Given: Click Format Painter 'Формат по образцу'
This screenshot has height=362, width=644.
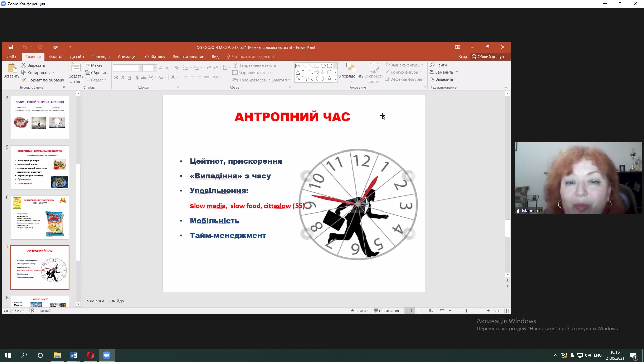Looking at the screenshot, I should pyautogui.click(x=43, y=80).
